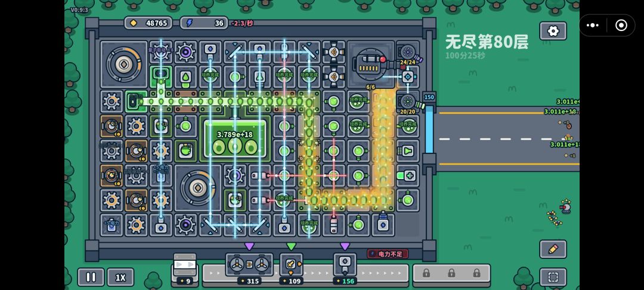Tap green triangle above sword module

291,246
